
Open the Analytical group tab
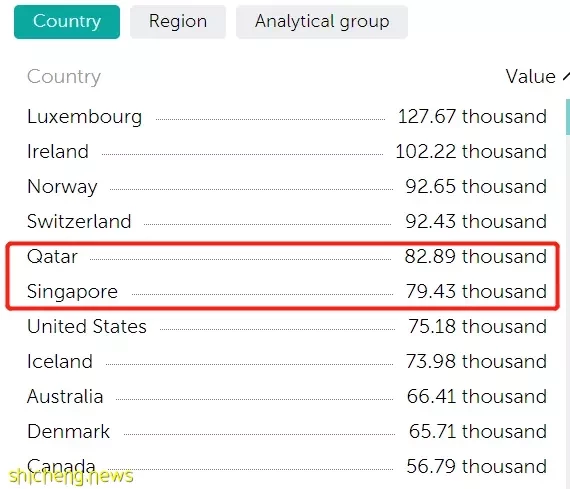tap(322, 21)
